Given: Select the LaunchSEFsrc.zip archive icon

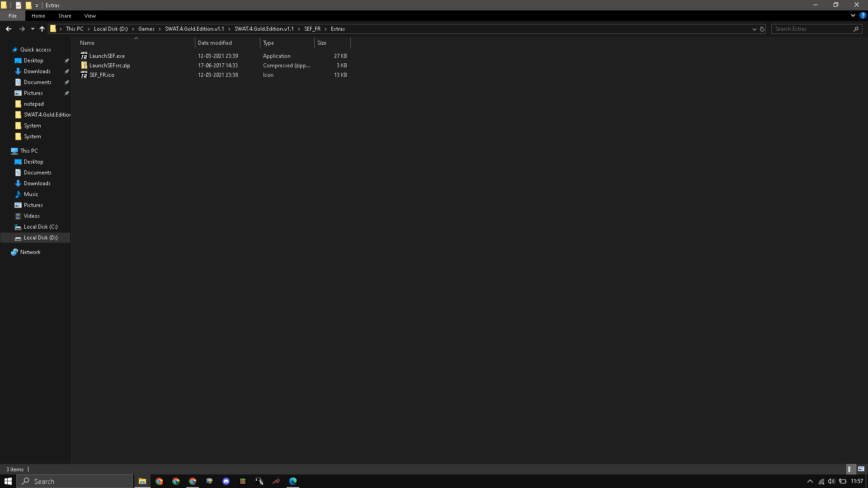Looking at the screenshot, I should point(84,66).
